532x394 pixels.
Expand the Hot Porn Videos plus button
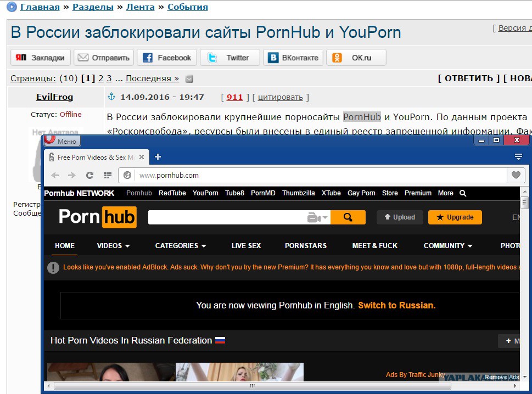(x=509, y=341)
